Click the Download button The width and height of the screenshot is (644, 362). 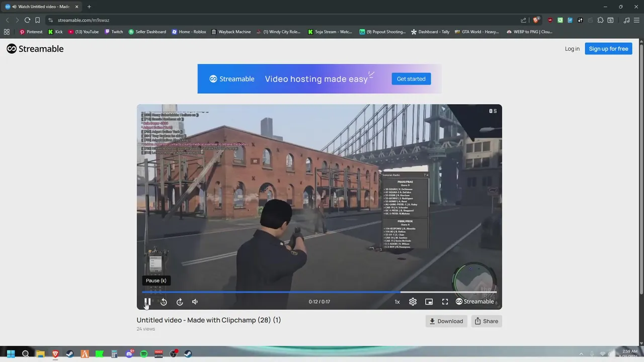pyautogui.click(x=446, y=321)
